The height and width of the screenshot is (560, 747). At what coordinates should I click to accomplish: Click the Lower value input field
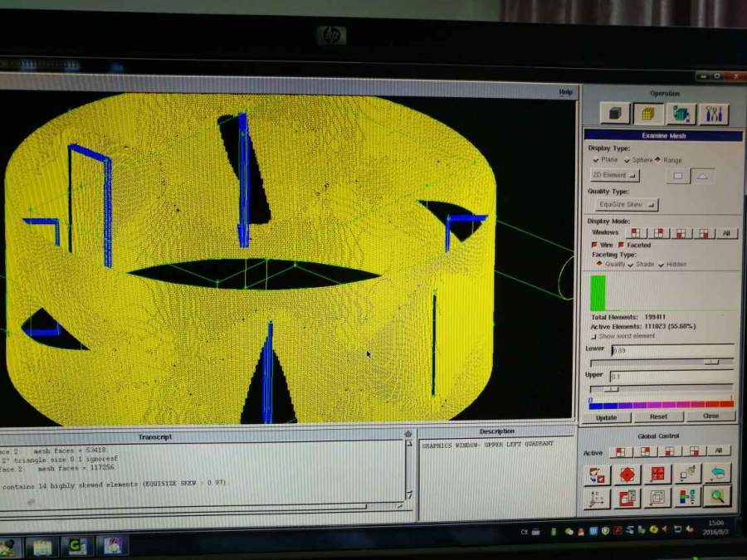[x=671, y=351]
